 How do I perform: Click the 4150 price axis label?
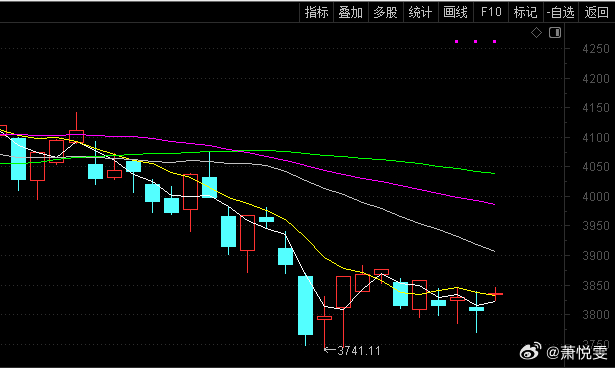tap(596, 108)
